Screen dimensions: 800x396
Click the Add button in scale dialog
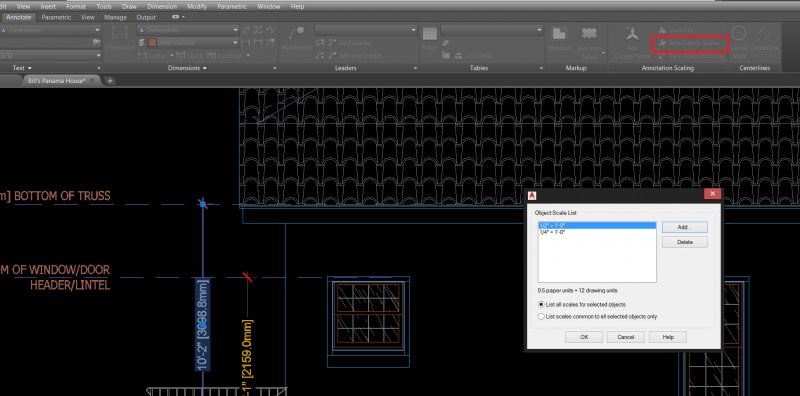click(x=684, y=227)
